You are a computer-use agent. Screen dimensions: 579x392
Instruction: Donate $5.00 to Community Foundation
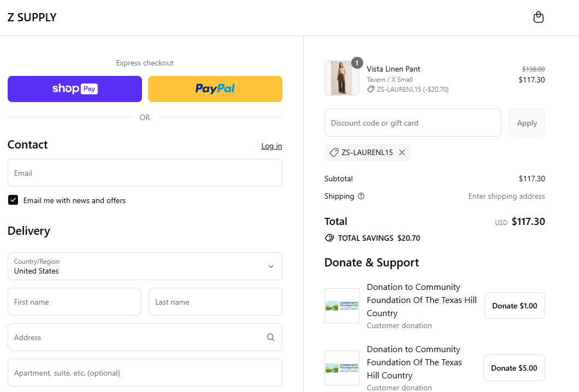tap(514, 368)
